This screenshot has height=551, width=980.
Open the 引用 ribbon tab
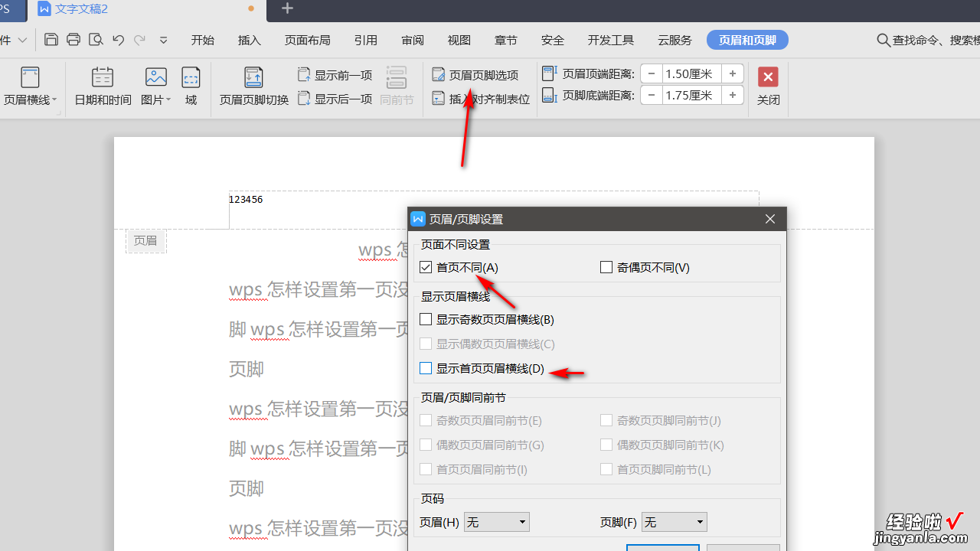pyautogui.click(x=366, y=40)
